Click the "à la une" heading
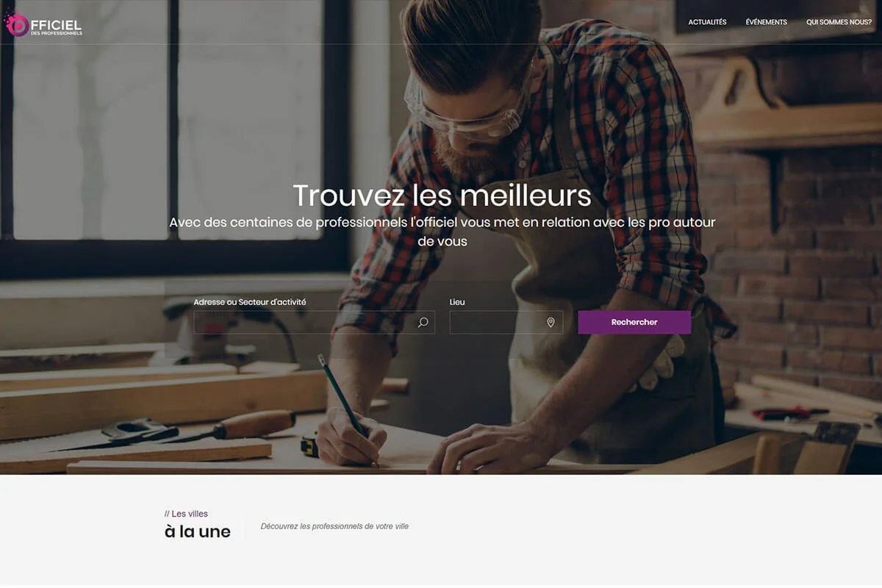The width and height of the screenshot is (882, 588). [198, 531]
